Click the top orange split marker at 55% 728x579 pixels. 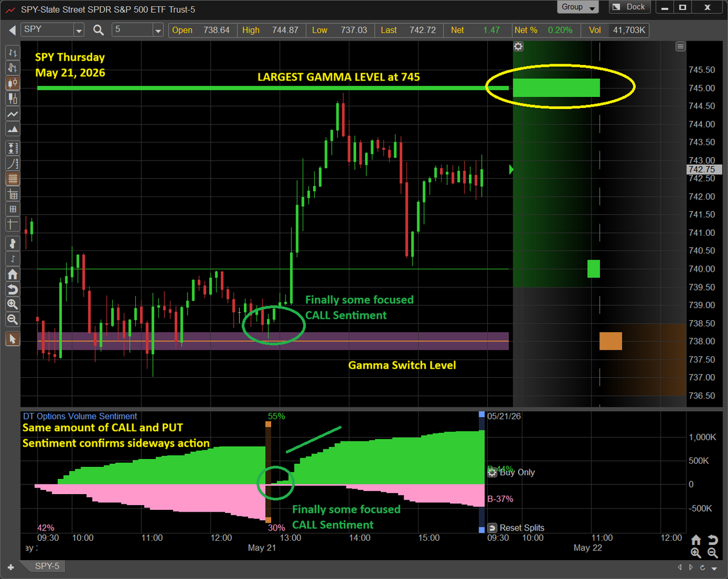[x=268, y=425]
